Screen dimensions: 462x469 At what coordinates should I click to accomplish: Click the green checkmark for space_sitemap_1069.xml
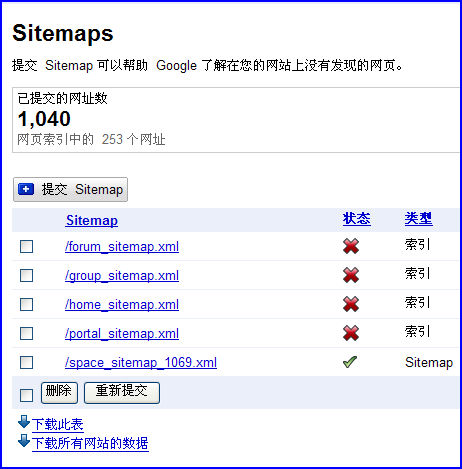[350, 362]
